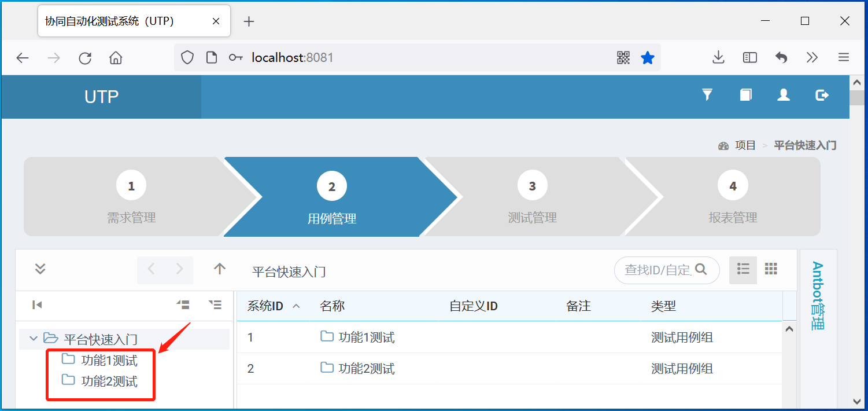Go forward with right chevron navigation button
Image resolution: width=868 pixels, height=411 pixels.
(x=179, y=269)
